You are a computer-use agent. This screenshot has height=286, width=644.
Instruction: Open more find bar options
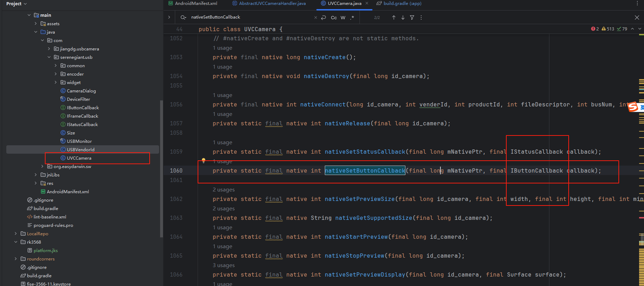(x=421, y=18)
